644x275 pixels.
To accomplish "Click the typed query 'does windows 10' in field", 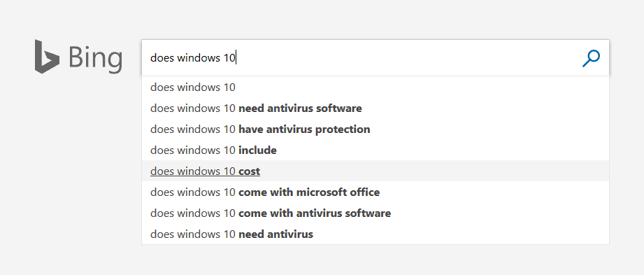I will [x=192, y=58].
